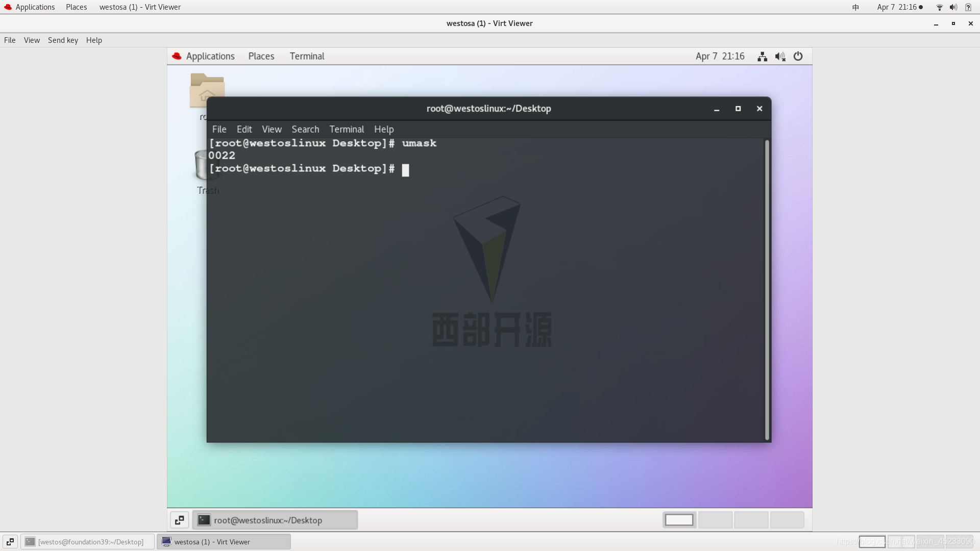The height and width of the screenshot is (551, 980).
Task: Click host show-desktop button in bottom panel
Action: (10, 542)
